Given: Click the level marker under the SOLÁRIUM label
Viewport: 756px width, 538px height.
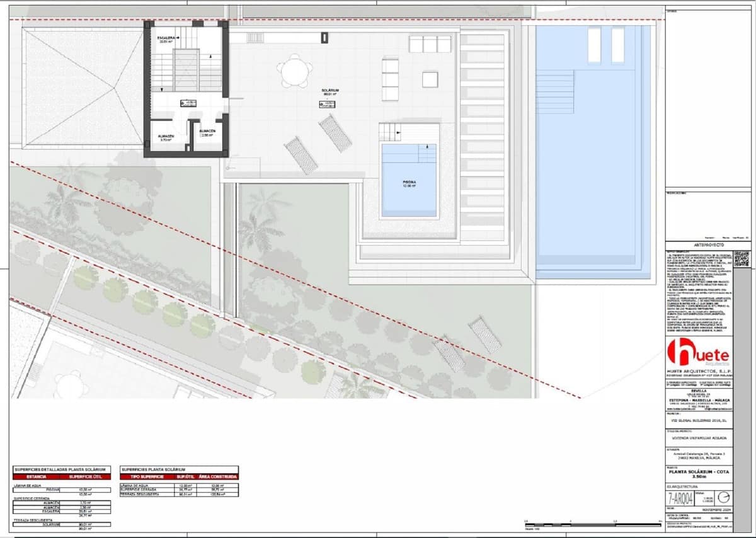Looking at the screenshot, I should pyautogui.click(x=328, y=105).
